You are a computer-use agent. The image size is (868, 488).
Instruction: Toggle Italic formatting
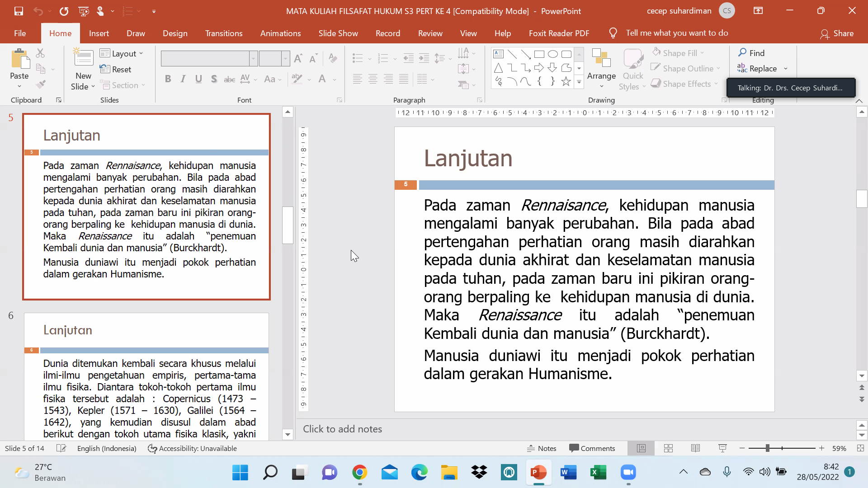pyautogui.click(x=183, y=79)
